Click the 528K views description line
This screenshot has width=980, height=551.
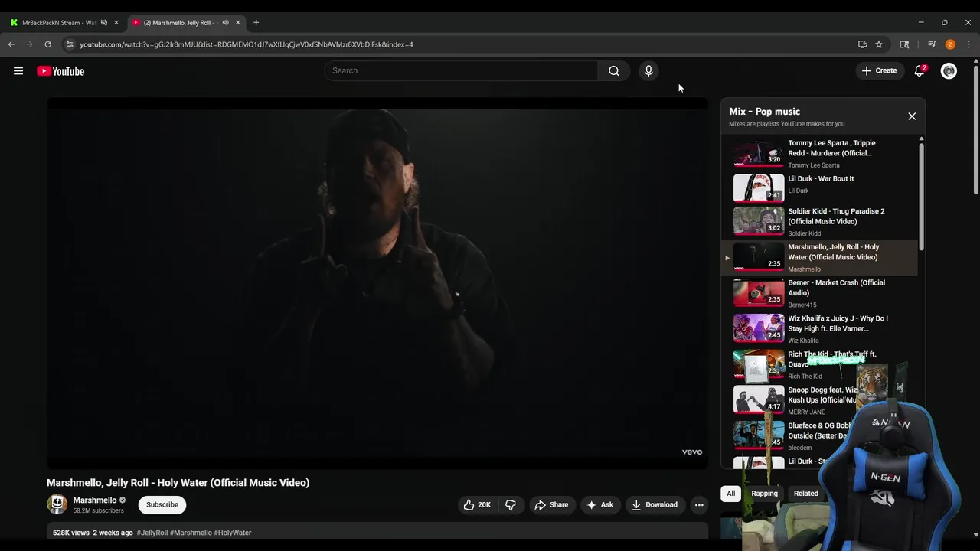click(377, 533)
